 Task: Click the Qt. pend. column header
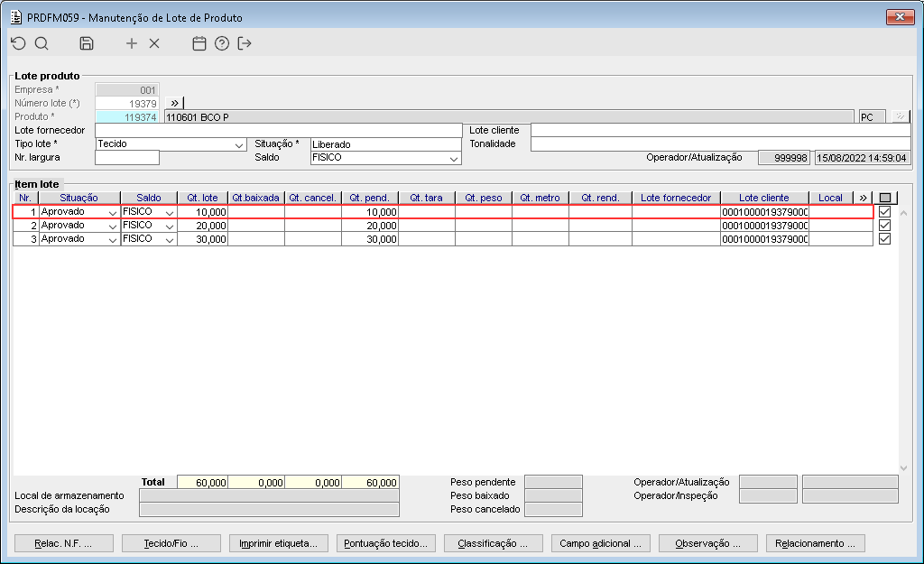[369, 198]
